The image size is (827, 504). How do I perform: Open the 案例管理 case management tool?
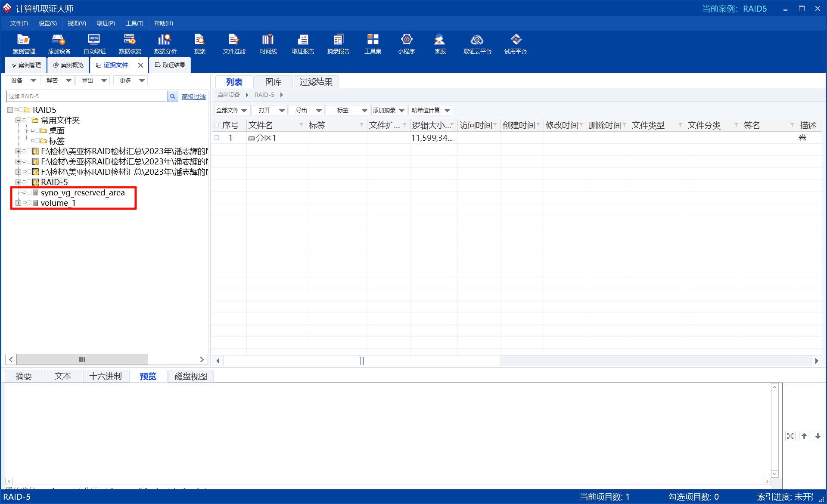pyautogui.click(x=24, y=43)
